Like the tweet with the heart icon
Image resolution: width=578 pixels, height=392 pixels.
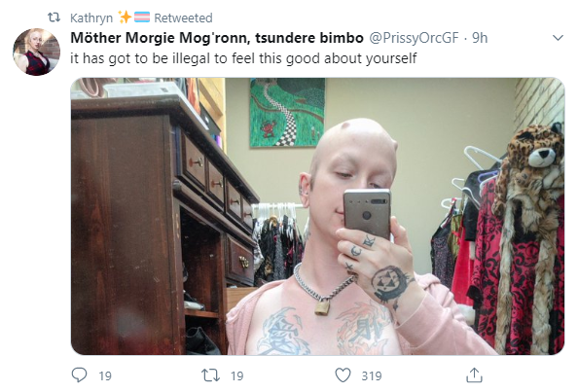coord(343,375)
